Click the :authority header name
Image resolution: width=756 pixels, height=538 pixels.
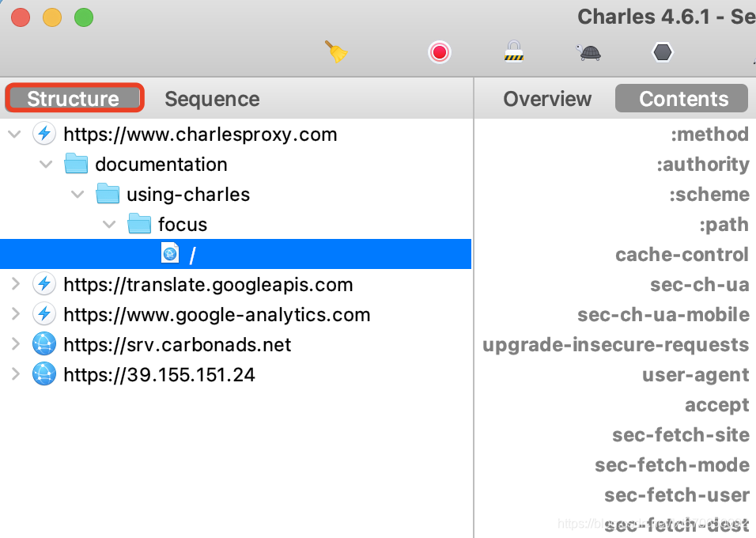[702, 165]
